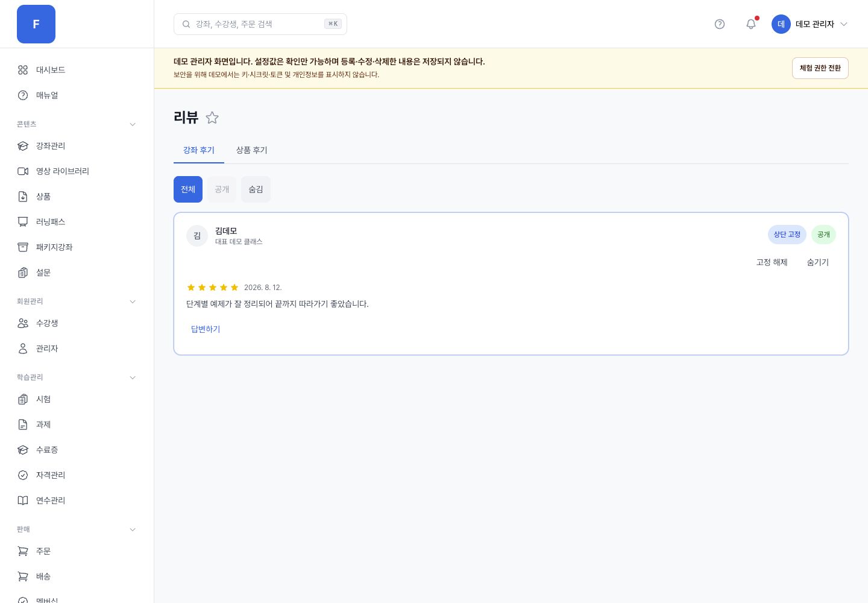Switch to the 강좌 후기 tab

(x=199, y=150)
